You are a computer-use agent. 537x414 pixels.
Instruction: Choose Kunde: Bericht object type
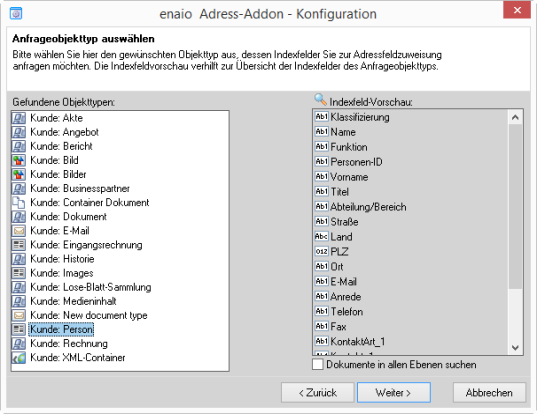point(61,146)
